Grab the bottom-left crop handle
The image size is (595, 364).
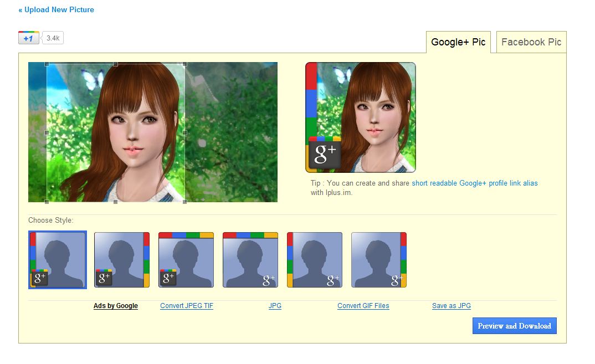pos(47,202)
